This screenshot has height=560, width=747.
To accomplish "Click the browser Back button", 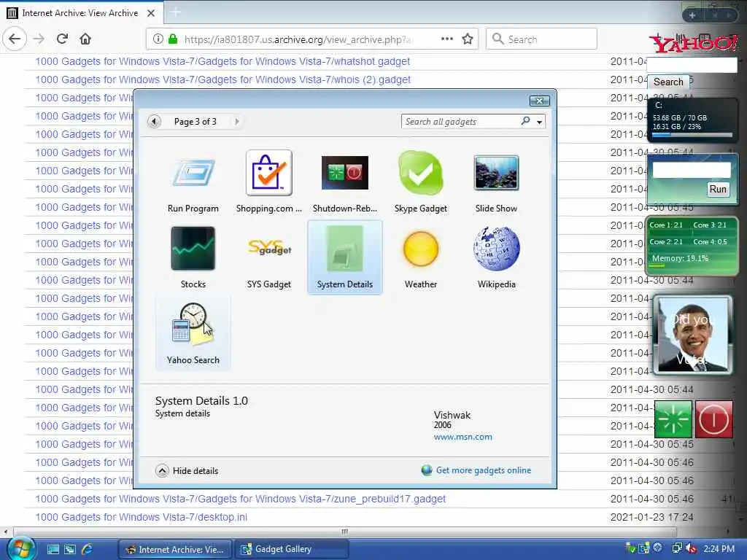I will point(15,39).
